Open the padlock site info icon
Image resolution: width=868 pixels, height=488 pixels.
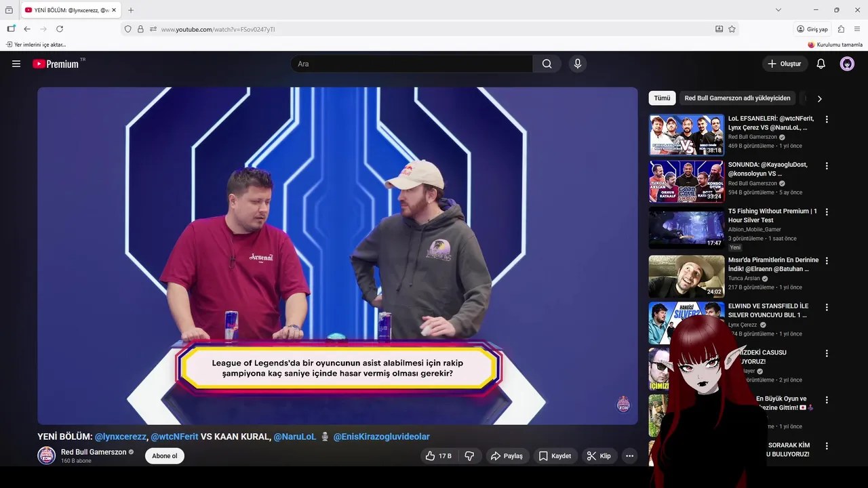pos(140,29)
